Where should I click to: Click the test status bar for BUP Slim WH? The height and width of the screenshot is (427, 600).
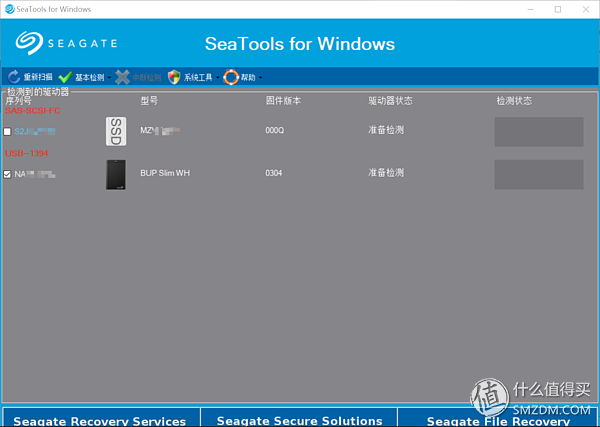click(539, 174)
